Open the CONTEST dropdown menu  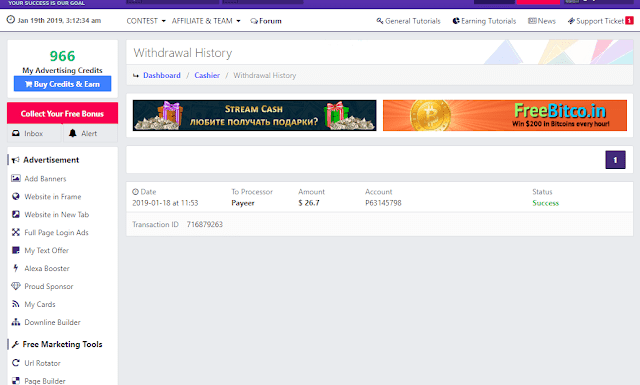tap(146, 21)
